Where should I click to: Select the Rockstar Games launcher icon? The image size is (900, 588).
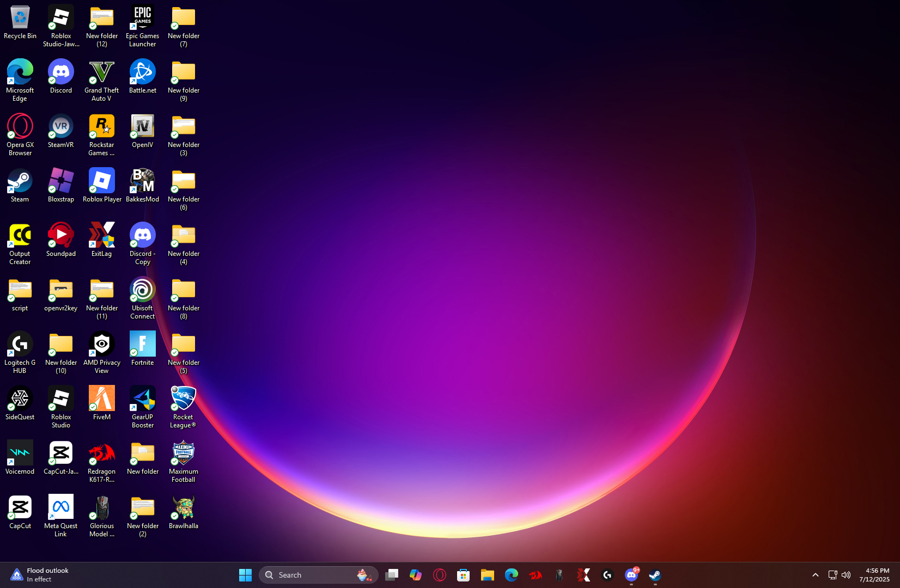point(102,135)
